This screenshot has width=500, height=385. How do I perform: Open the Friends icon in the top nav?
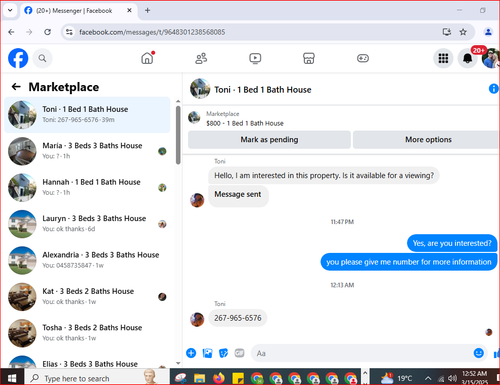pos(201,58)
